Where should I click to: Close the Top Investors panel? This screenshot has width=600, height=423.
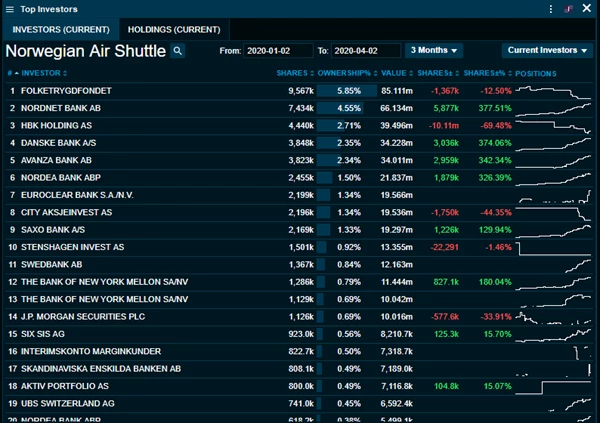587,8
